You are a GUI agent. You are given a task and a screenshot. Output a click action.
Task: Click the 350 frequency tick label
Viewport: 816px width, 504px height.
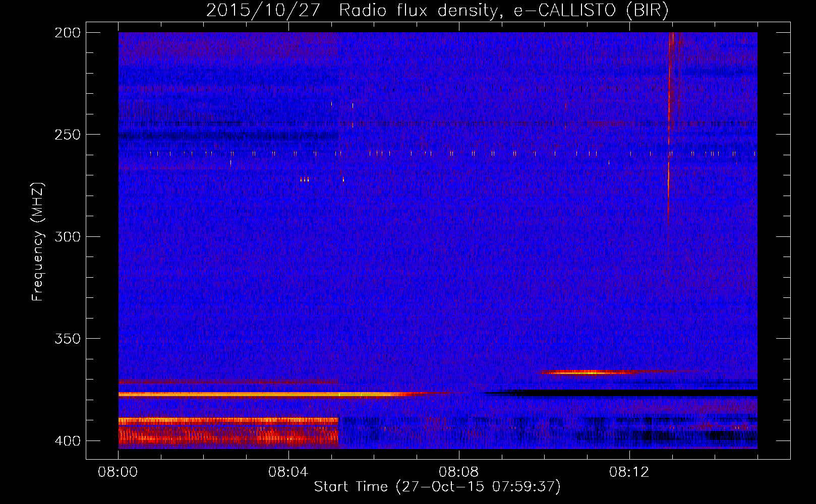(67, 338)
